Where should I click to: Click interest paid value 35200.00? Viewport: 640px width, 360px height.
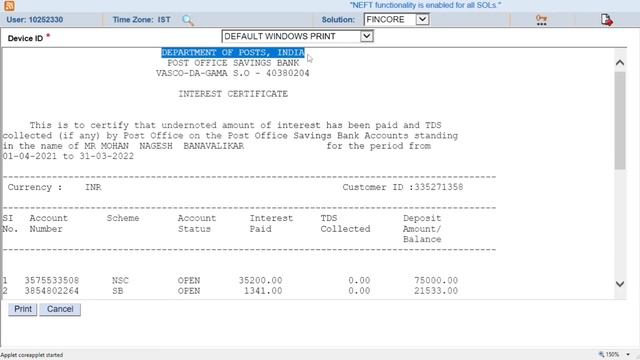click(260, 280)
